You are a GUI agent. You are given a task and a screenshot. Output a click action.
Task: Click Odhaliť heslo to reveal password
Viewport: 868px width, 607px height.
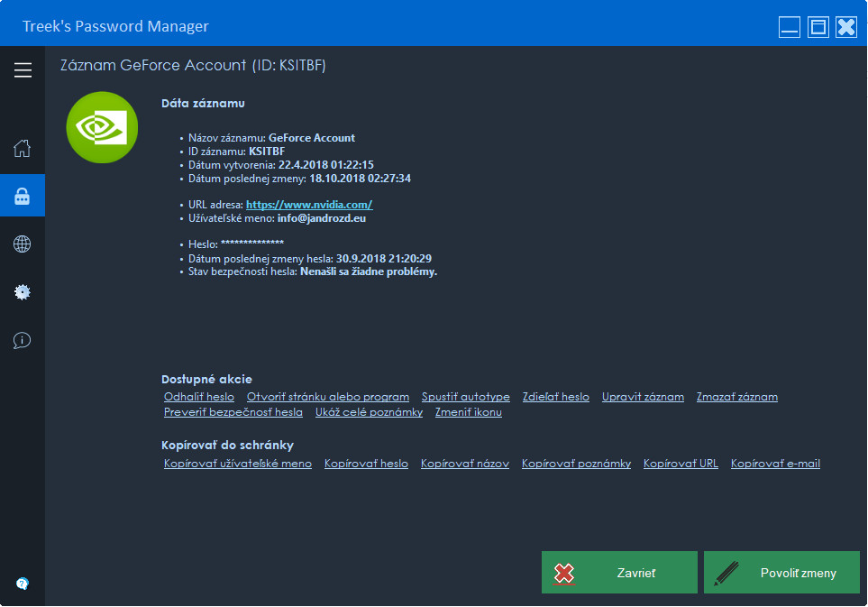pyautogui.click(x=198, y=397)
